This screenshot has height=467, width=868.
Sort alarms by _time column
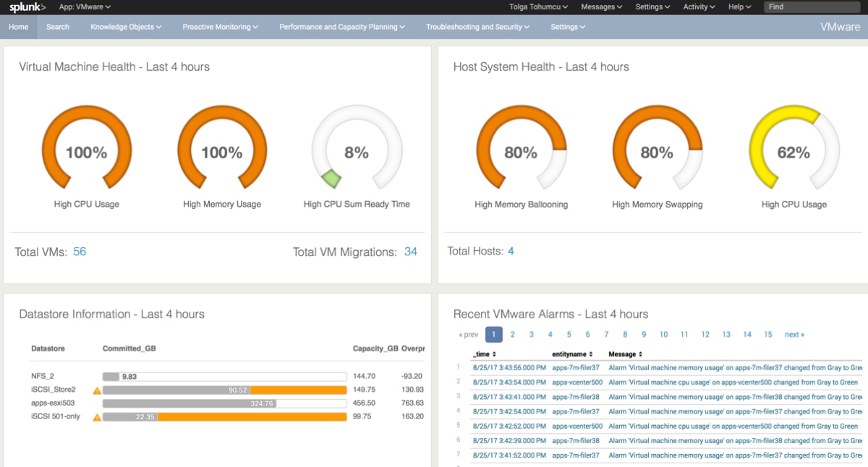(484, 354)
